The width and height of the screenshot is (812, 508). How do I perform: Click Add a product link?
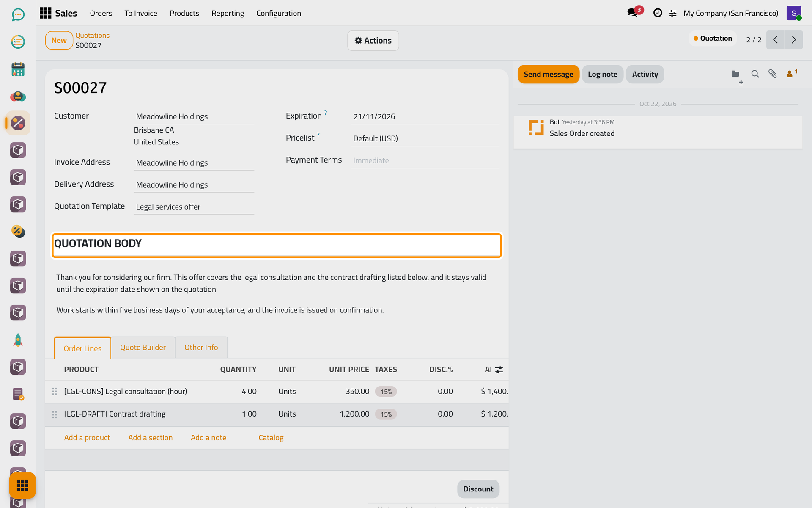87,438
